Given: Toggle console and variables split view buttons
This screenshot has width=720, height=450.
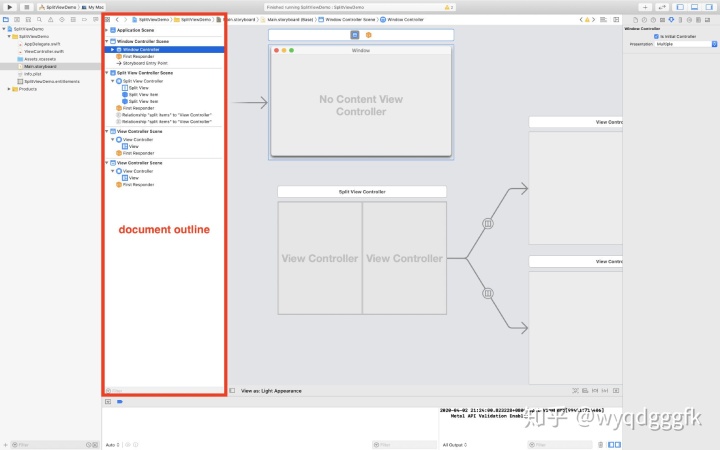Looking at the screenshot, I should click(614, 444).
